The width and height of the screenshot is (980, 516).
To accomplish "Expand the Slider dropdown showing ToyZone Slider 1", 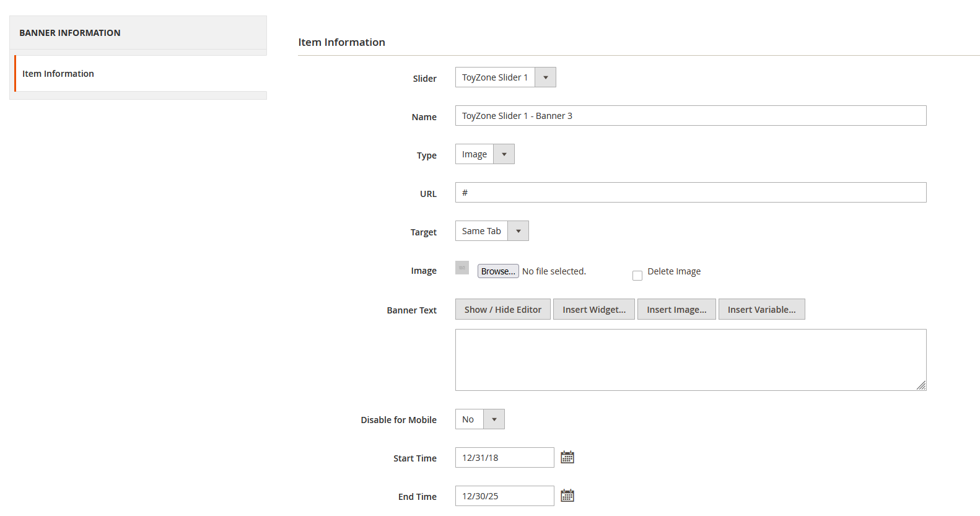I will [505, 77].
